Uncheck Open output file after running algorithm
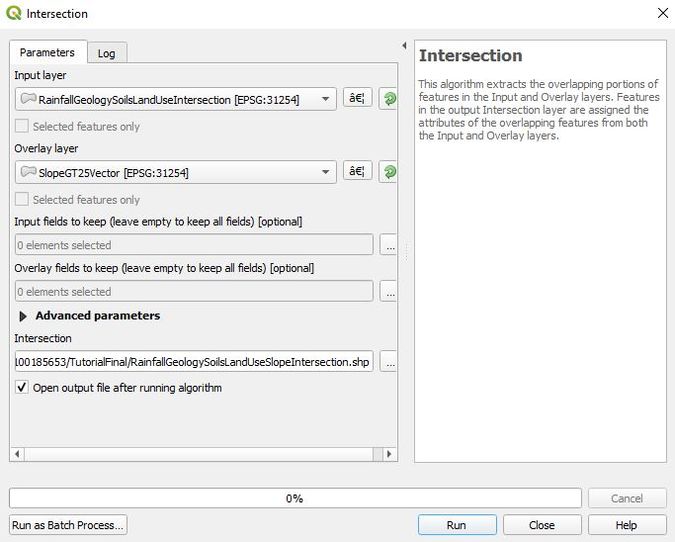Image resolution: width=675 pixels, height=542 pixels. point(22,388)
